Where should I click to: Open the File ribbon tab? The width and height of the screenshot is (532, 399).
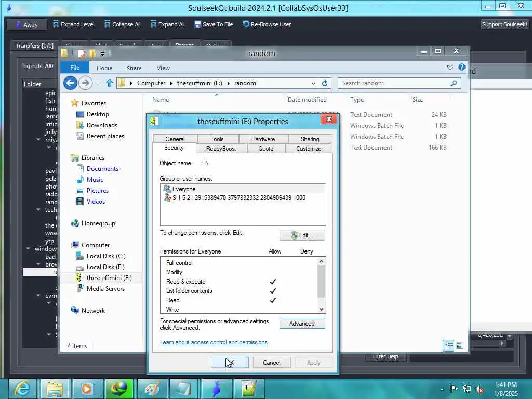75,68
